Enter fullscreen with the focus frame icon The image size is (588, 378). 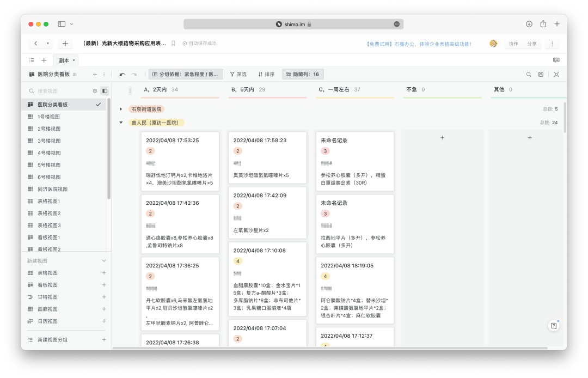click(x=556, y=74)
